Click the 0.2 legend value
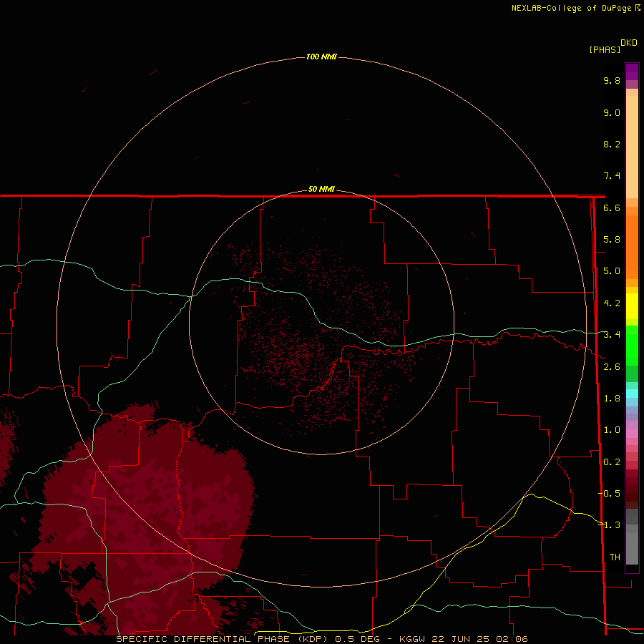Screen dimensions: 644x644 point(612,462)
